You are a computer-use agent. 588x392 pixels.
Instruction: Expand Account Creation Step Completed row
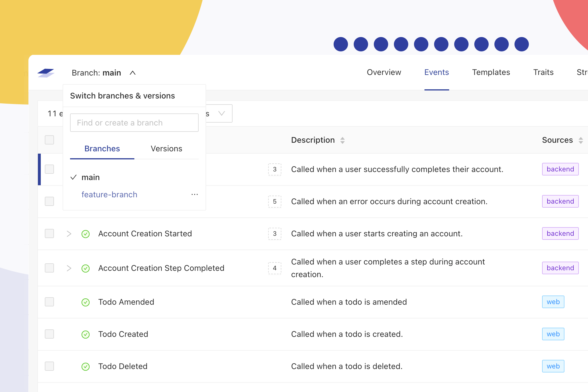[x=69, y=268]
